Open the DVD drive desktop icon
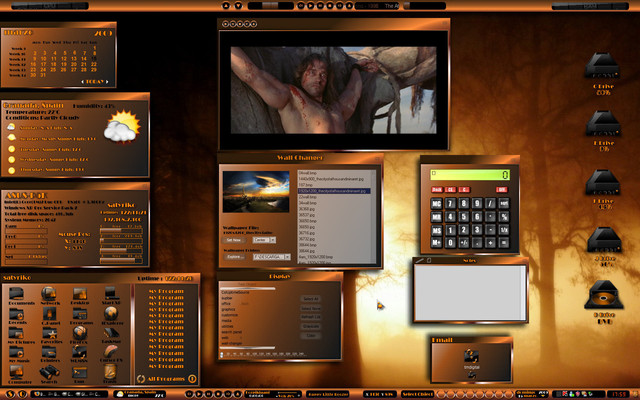640x400 pixels. [604, 295]
